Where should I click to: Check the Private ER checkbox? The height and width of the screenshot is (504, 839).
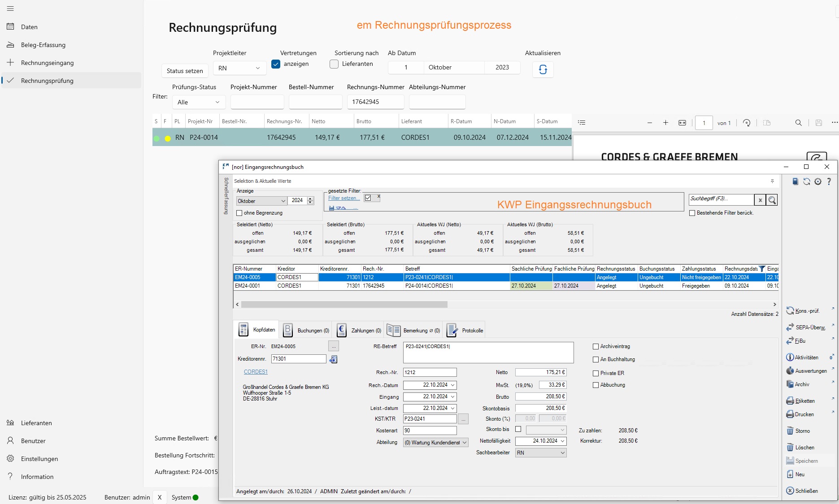596,373
